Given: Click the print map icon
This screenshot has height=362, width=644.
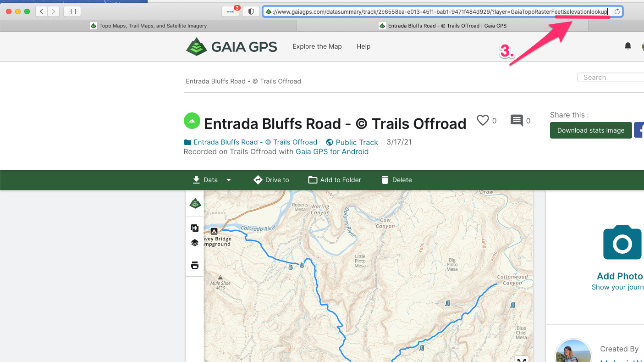Looking at the screenshot, I should (x=195, y=265).
